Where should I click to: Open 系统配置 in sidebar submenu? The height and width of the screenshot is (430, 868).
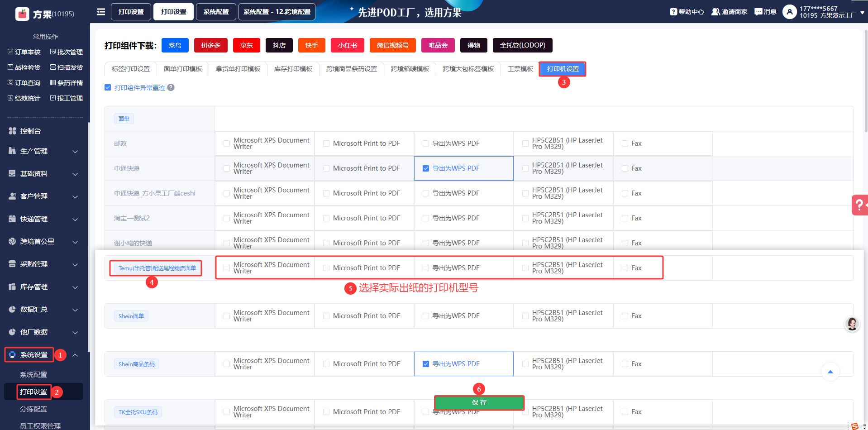pyautogui.click(x=33, y=374)
